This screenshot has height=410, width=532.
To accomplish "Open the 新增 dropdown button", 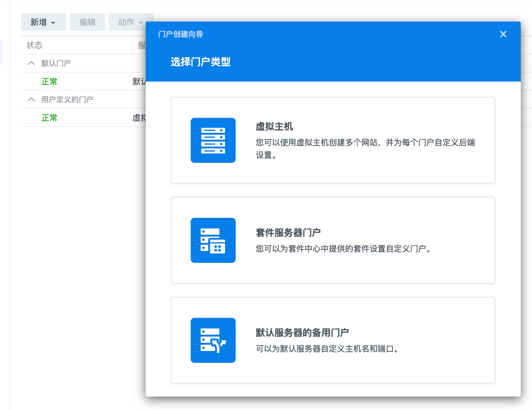I will pyautogui.click(x=44, y=22).
